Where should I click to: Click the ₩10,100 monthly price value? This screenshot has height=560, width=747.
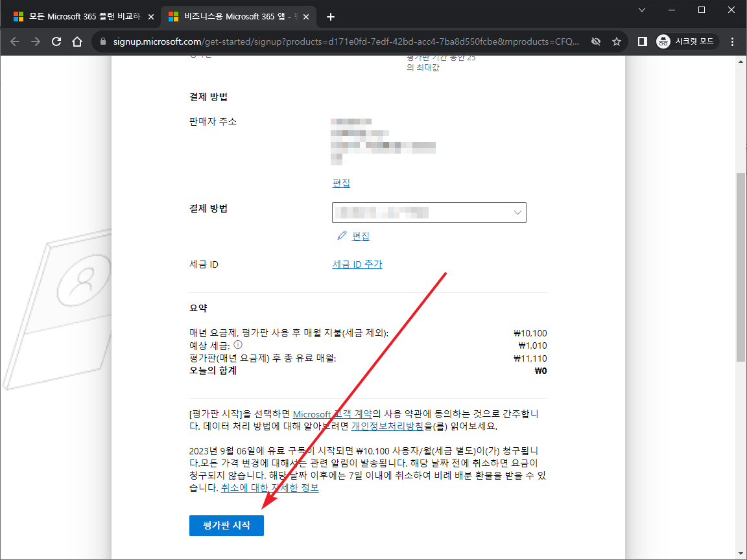tap(530, 333)
